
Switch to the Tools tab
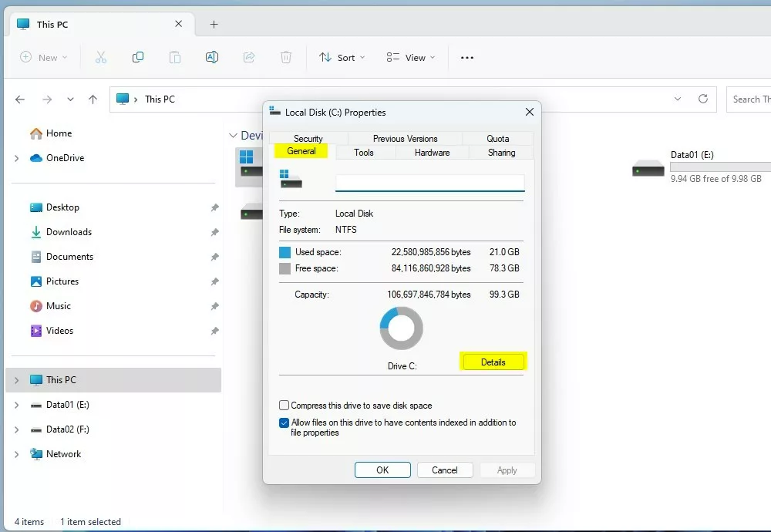point(364,153)
